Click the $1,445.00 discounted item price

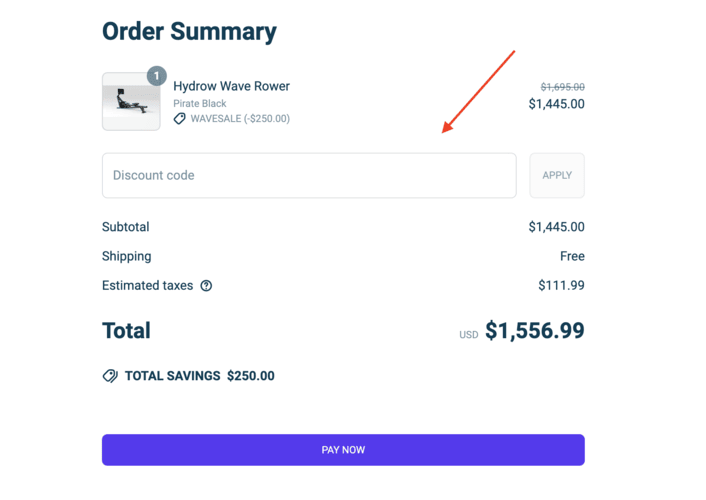click(x=557, y=104)
